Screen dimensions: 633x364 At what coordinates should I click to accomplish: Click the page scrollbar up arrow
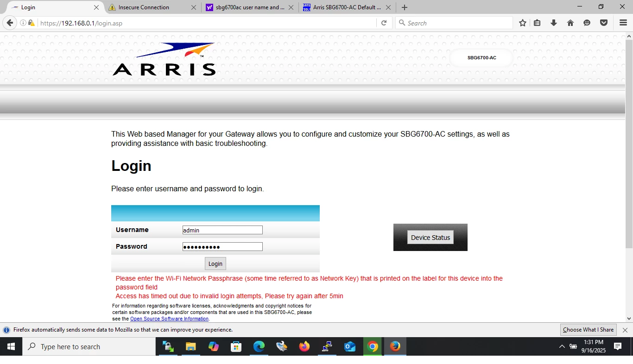pos(629,36)
